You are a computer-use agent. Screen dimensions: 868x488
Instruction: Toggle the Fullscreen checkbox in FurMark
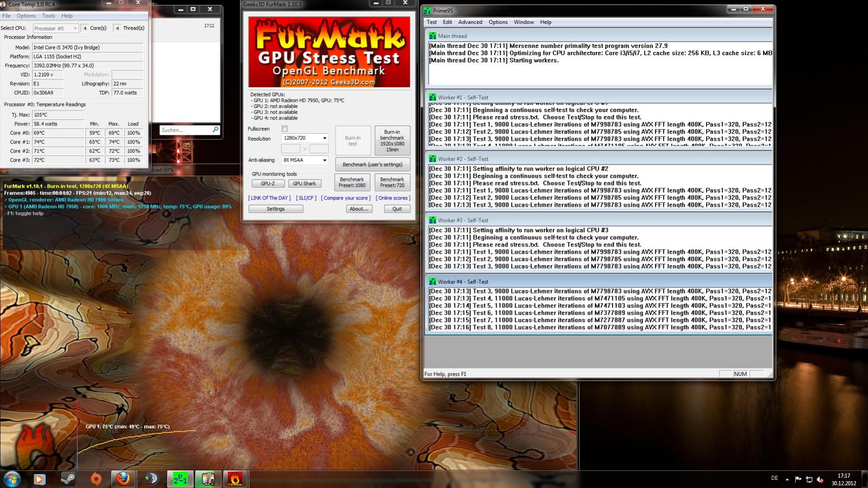285,129
